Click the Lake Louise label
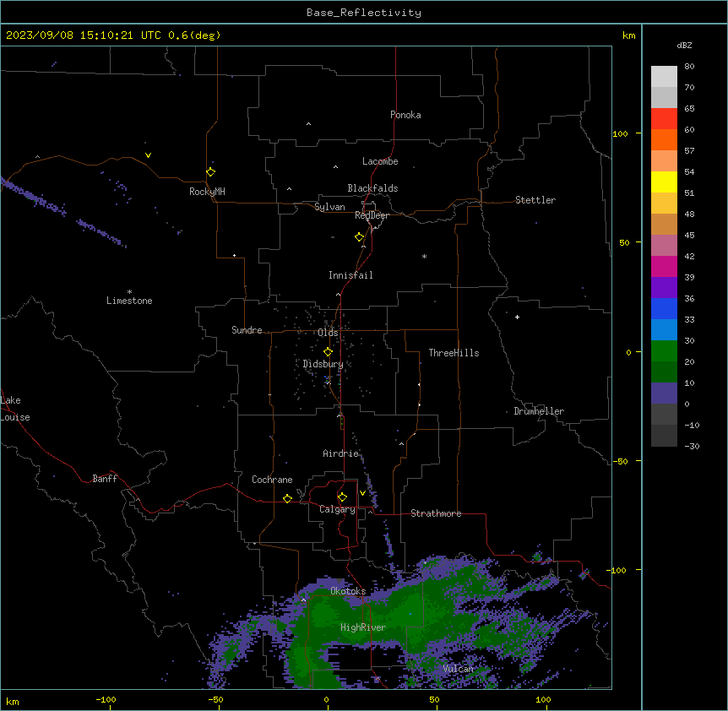Image resolution: width=728 pixels, height=711 pixels. coord(15,409)
